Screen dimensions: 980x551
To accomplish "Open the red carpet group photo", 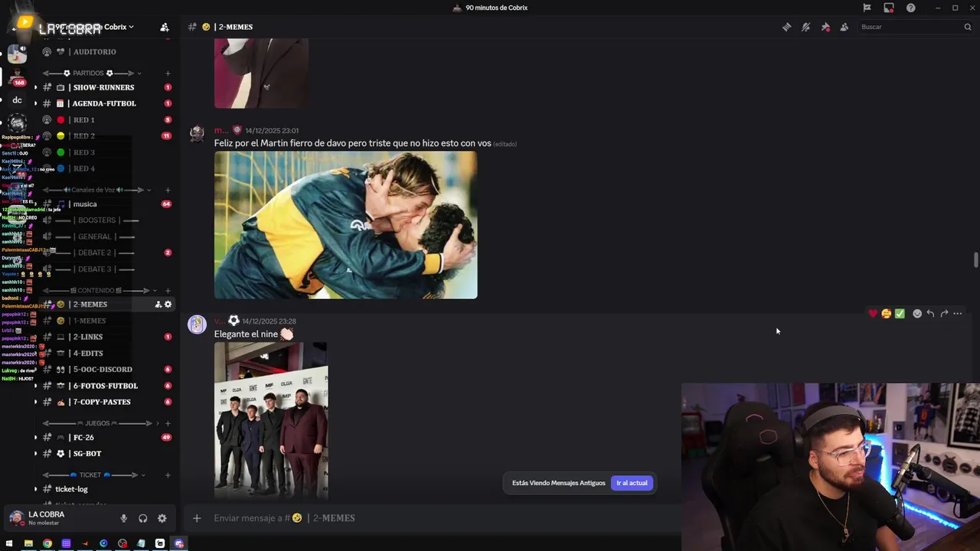I will coord(271,420).
